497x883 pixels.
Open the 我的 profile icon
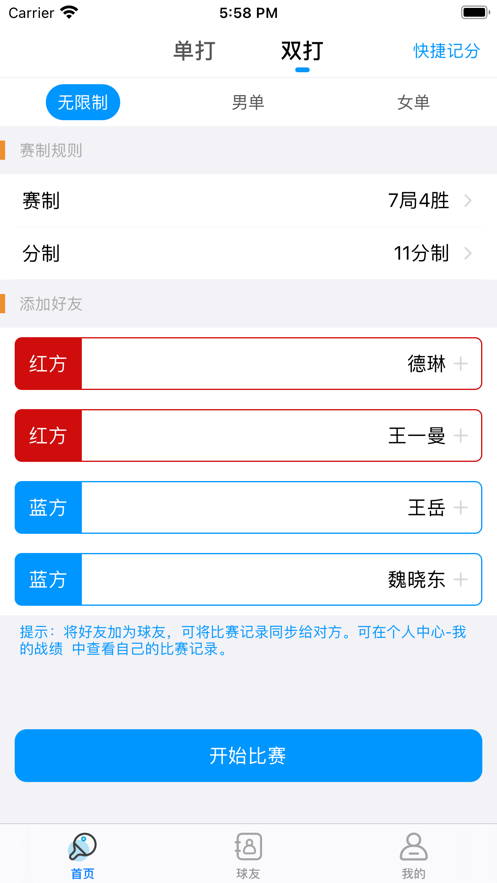pyautogui.click(x=414, y=846)
